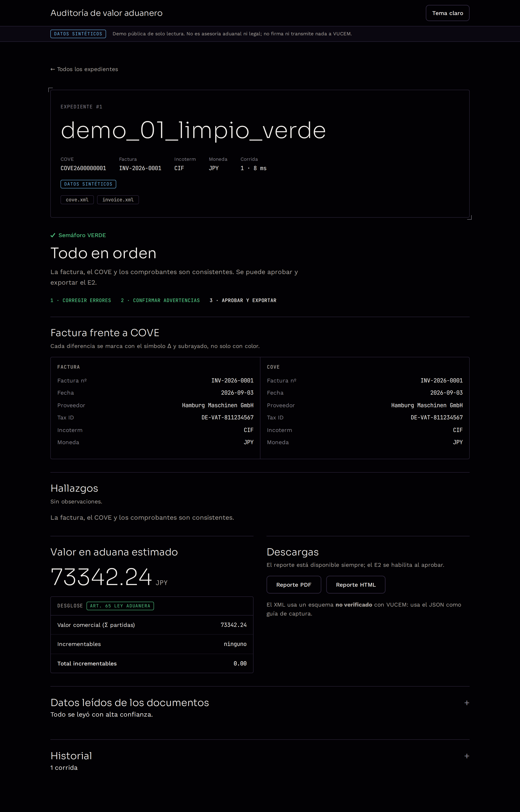520x812 pixels.
Task: Switch to light theme with Tema claro
Action: coord(447,13)
